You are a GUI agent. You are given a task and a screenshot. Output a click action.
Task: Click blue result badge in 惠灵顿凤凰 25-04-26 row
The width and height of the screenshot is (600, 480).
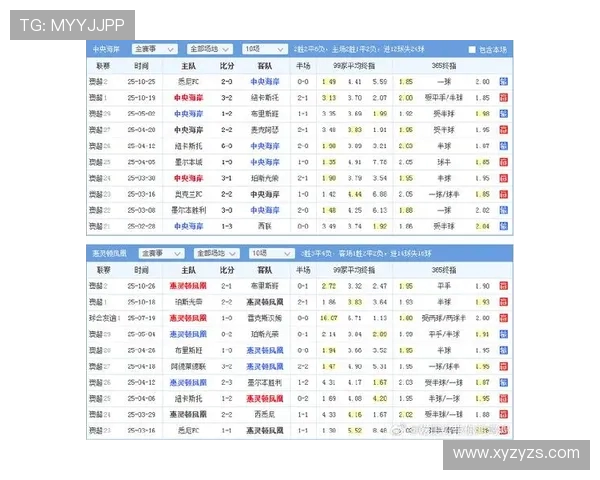click(x=504, y=350)
